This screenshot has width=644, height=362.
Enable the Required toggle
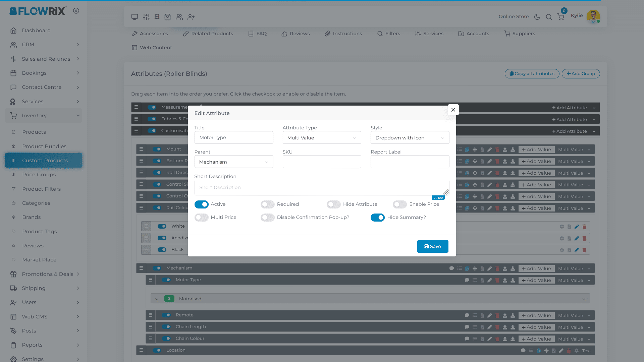pyautogui.click(x=267, y=204)
